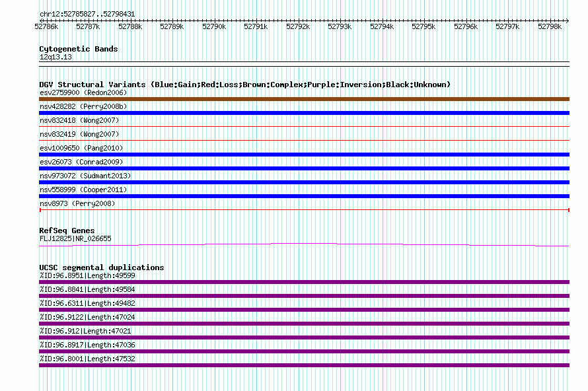Click the 52787k ruler tick label
Viewport: 588px width, 391px height.
pyautogui.click(x=88, y=26)
